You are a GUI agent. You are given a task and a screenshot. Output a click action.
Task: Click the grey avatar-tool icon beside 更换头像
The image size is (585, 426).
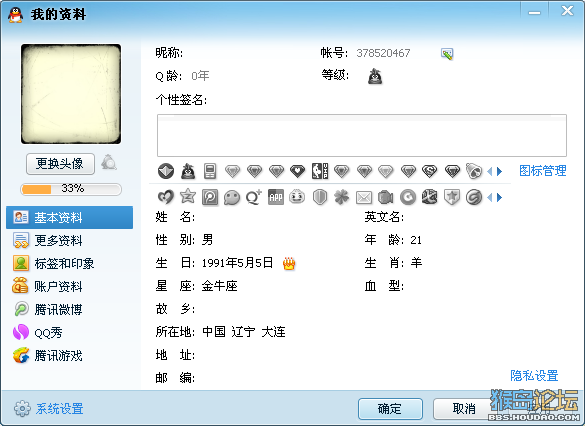[109, 163]
